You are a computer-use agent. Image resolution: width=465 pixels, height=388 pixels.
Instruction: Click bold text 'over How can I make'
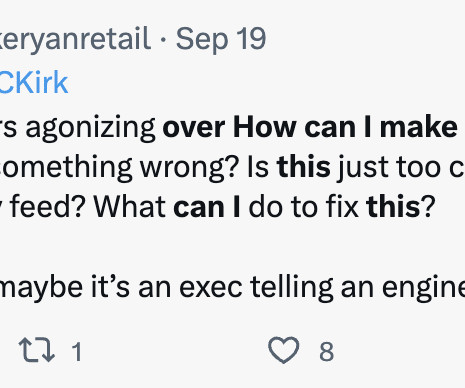[x=310, y=127]
